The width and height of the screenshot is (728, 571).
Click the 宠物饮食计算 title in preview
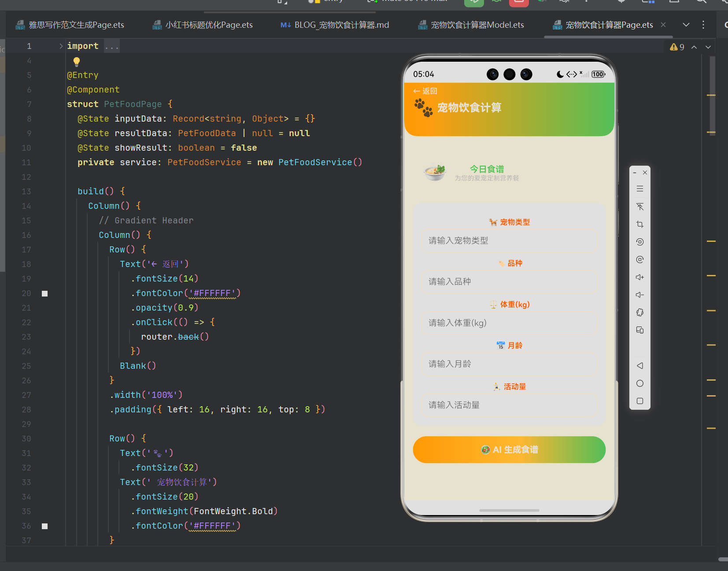(x=469, y=108)
